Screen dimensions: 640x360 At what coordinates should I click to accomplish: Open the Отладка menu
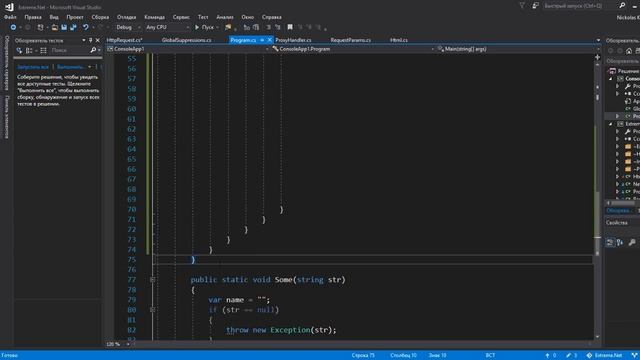[x=127, y=17]
